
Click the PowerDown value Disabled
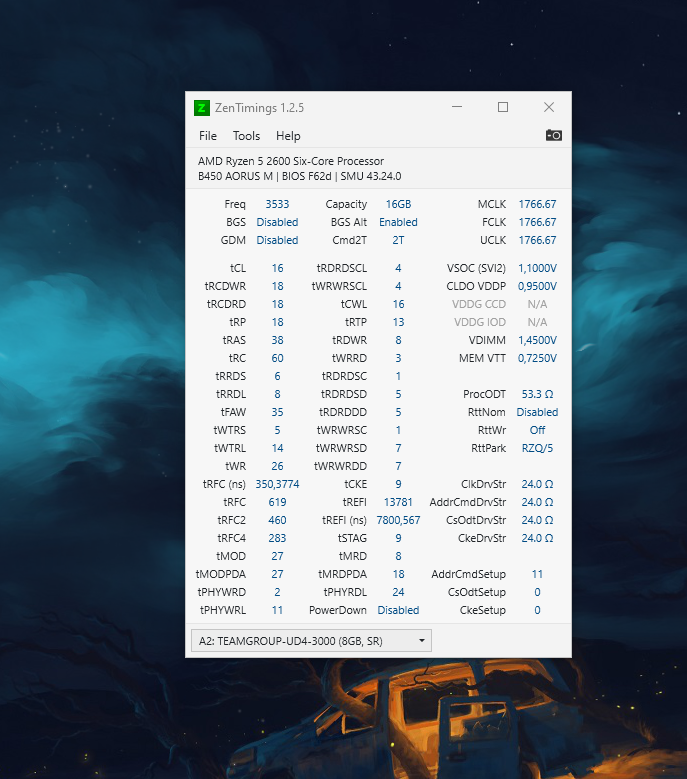point(398,610)
